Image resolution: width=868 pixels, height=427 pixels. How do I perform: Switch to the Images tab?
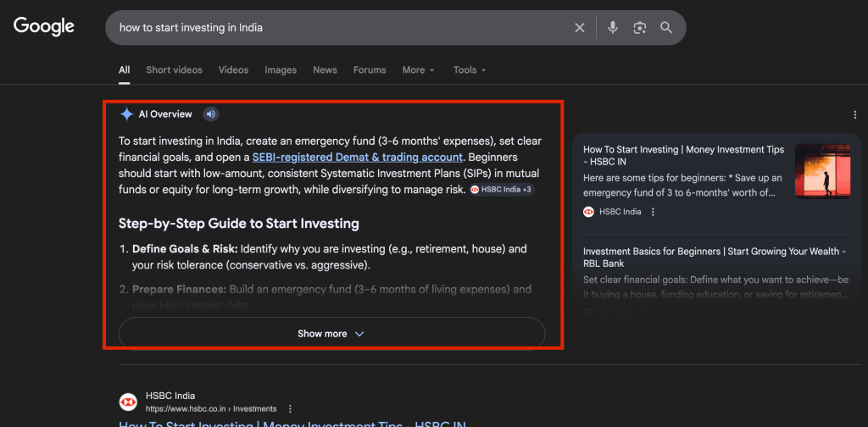pyautogui.click(x=281, y=70)
